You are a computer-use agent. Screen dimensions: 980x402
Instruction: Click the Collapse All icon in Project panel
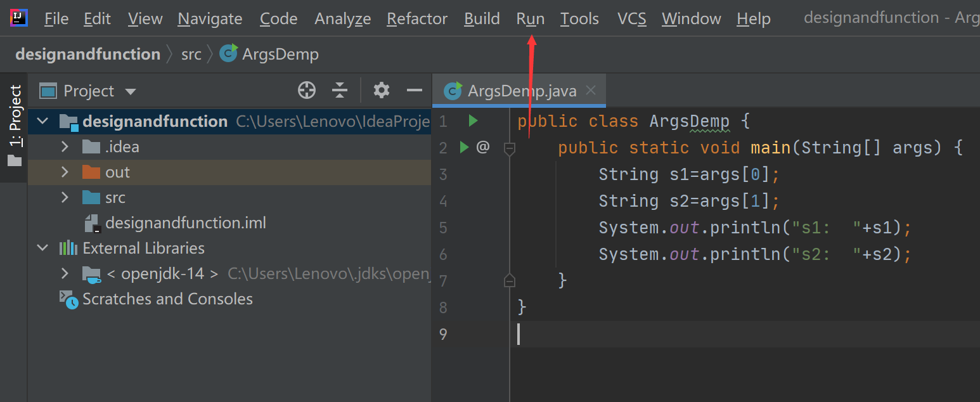340,91
